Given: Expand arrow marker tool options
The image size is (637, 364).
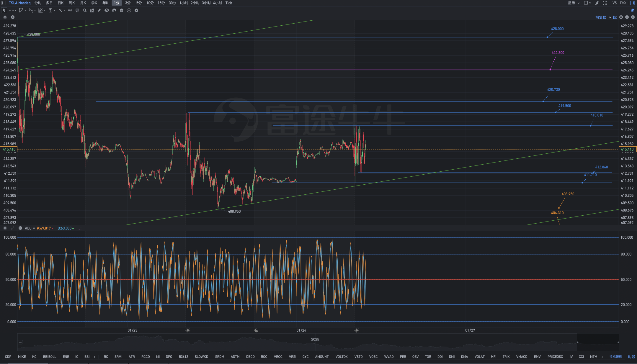Looking at the screenshot, I should coord(64,10).
